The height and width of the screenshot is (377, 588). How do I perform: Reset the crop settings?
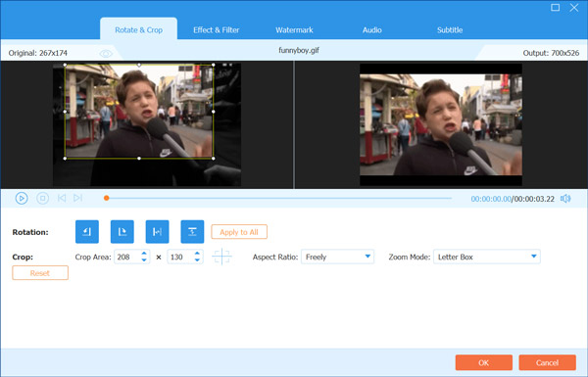click(40, 273)
